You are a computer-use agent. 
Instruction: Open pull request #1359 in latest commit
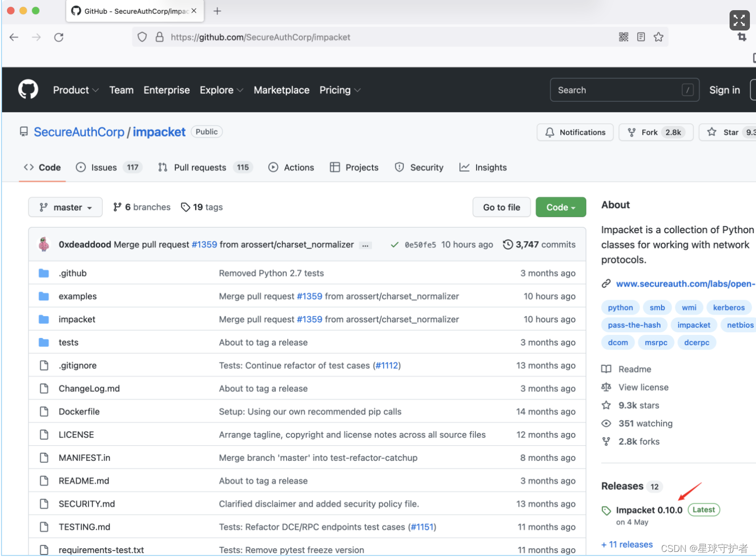204,244
